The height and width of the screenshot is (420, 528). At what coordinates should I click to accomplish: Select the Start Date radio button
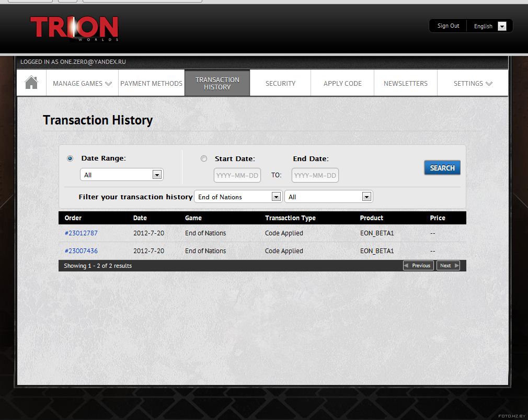[204, 158]
